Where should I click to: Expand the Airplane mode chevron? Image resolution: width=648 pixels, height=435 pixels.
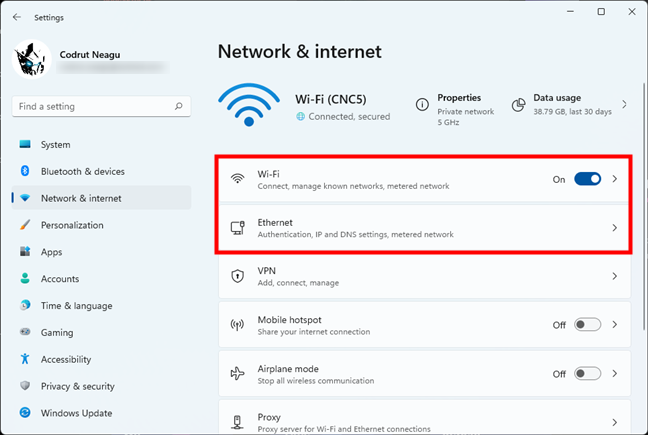click(x=615, y=373)
